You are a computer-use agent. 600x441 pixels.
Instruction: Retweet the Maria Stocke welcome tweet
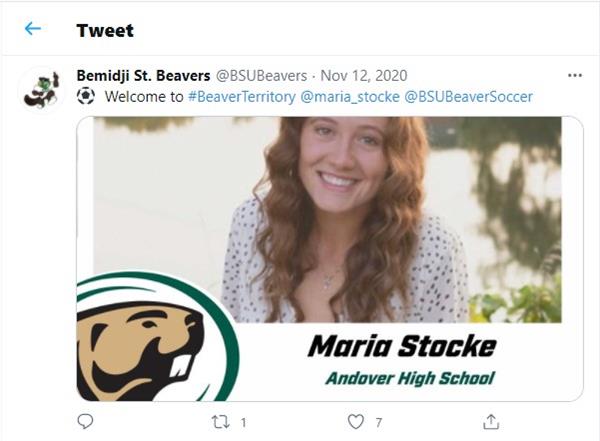click(221, 422)
